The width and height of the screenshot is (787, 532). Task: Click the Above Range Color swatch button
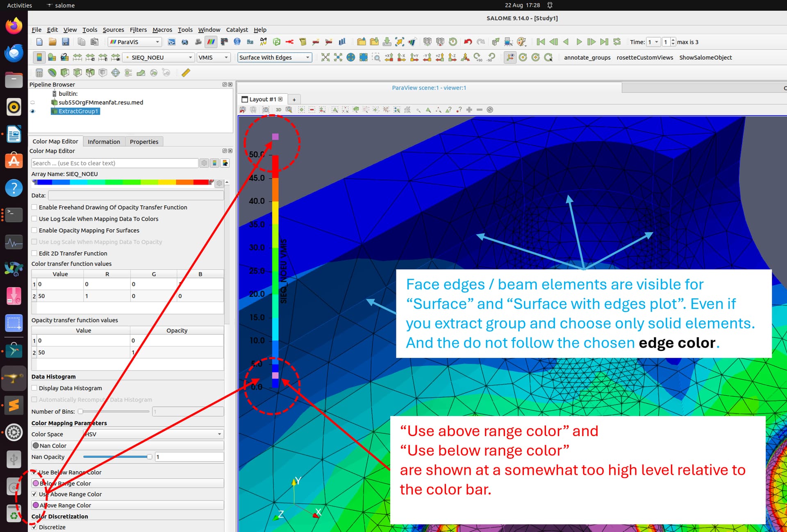127,505
